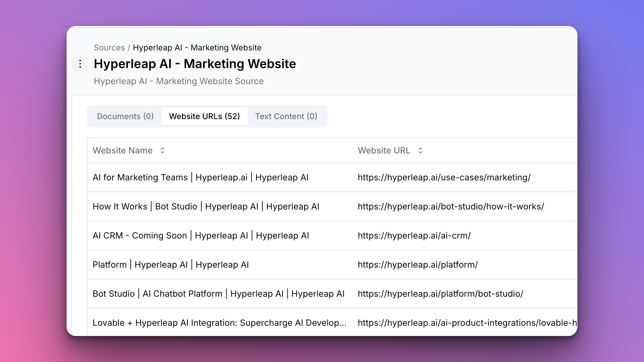The width and height of the screenshot is (644, 362).
Task: Select Website URLs (52) tab
Action: [204, 116]
